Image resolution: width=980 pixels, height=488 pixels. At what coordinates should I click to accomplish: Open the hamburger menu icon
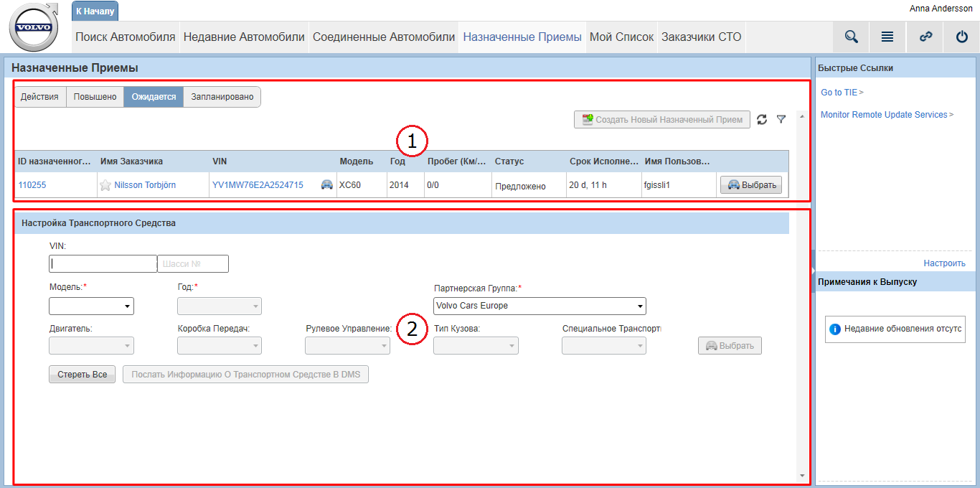(887, 37)
